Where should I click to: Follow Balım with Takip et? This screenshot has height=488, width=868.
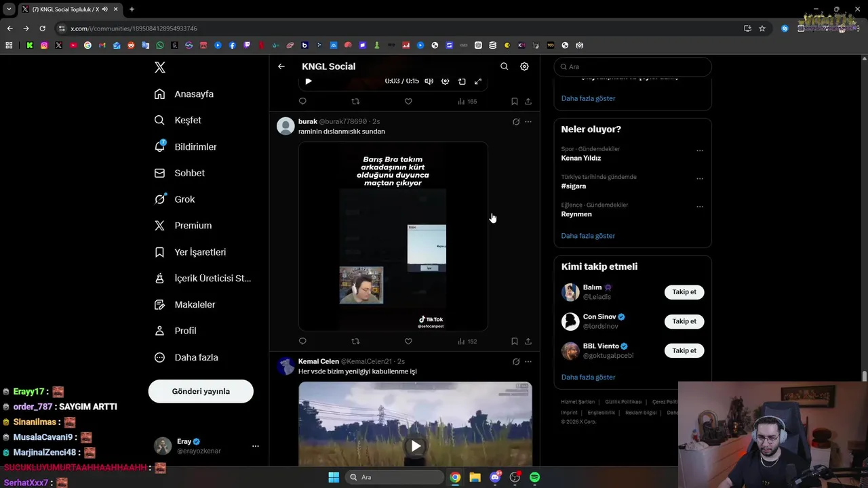click(x=684, y=292)
